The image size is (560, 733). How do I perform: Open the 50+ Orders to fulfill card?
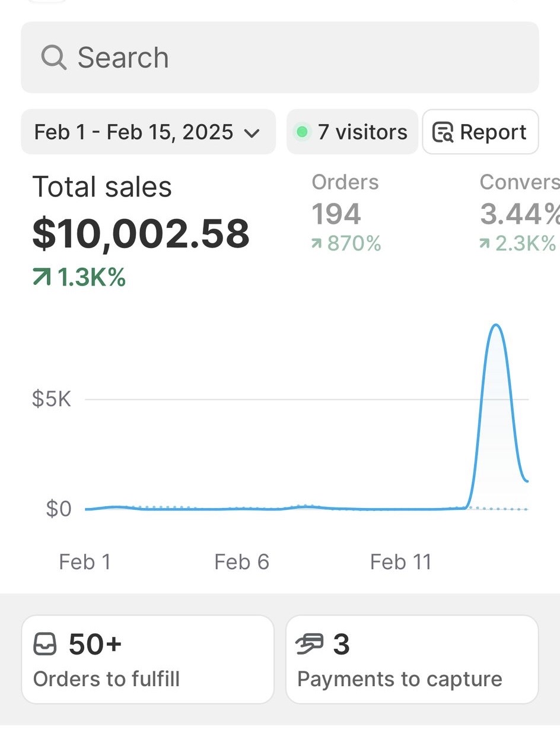[148, 659]
